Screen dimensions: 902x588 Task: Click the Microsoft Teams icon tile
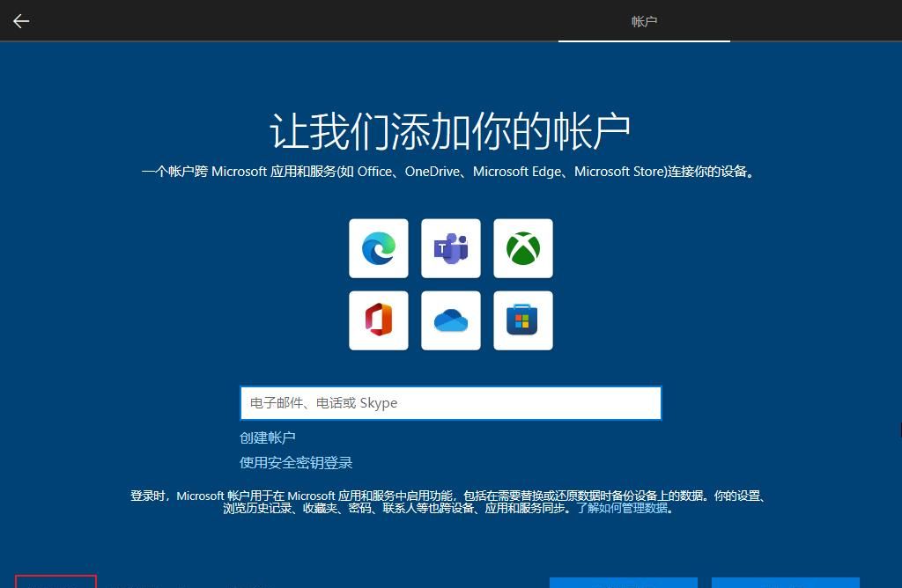(451, 248)
